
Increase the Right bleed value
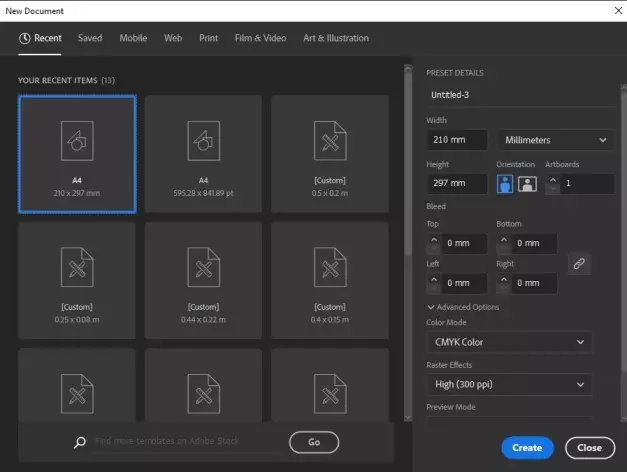[504, 279]
